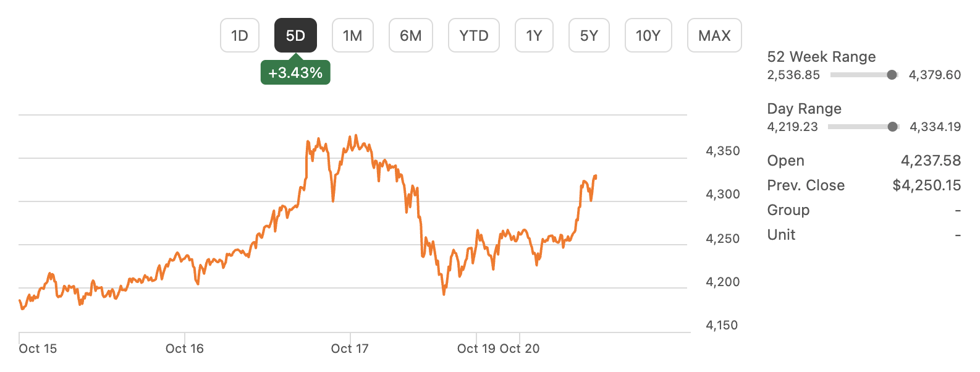Viewport: 980px width, 372px height.
Task: View YTD performance
Action: pyautogui.click(x=473, y=35)
